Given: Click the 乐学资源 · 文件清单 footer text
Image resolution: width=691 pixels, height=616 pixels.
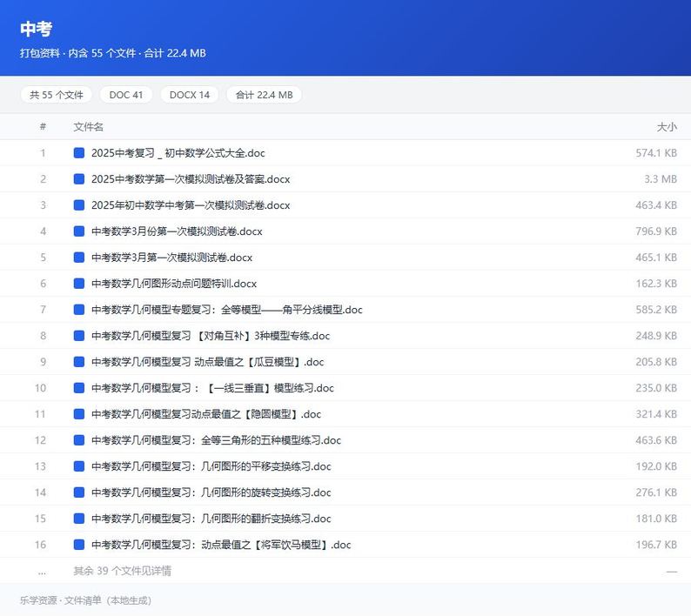Looking at the screenshot, I should coord(85,600).
